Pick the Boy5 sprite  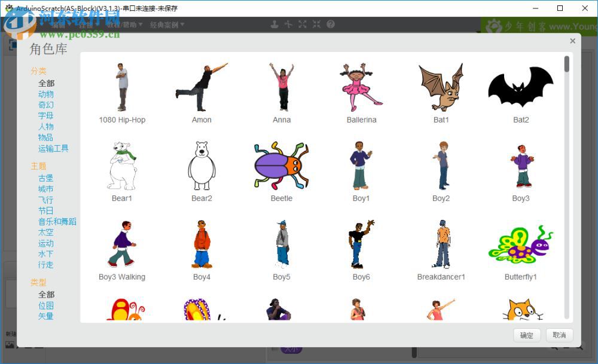tap(282, 250)
